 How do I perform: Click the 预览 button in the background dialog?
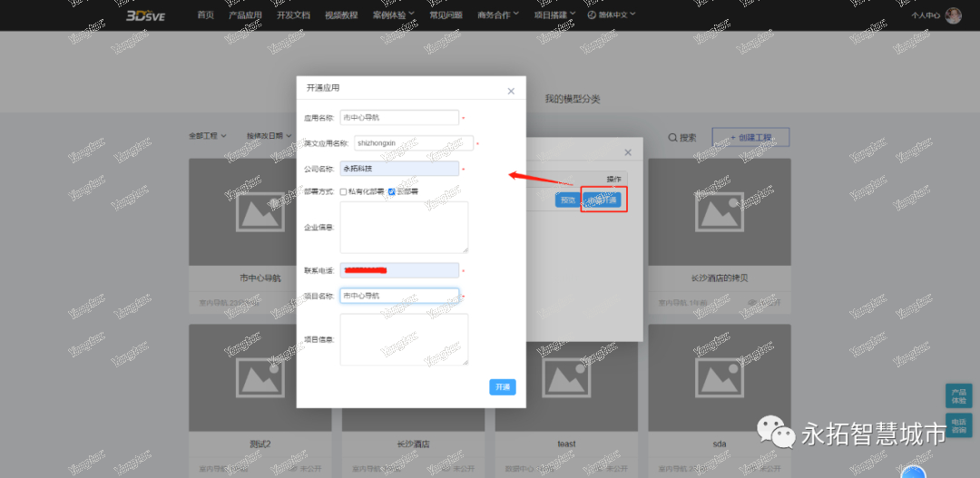[567, 200]
